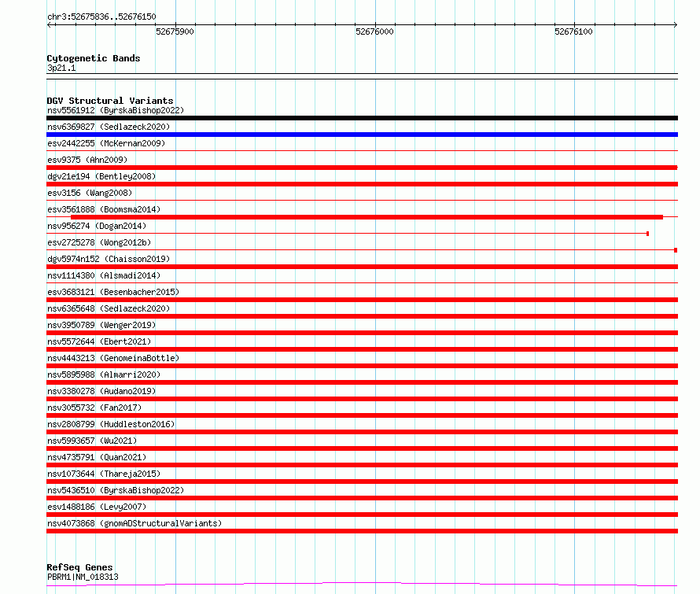Screen dimensions: 700x594
Task: Open the nsv4443213 GenomeinaBottle variant
Action: coord(113,358)
